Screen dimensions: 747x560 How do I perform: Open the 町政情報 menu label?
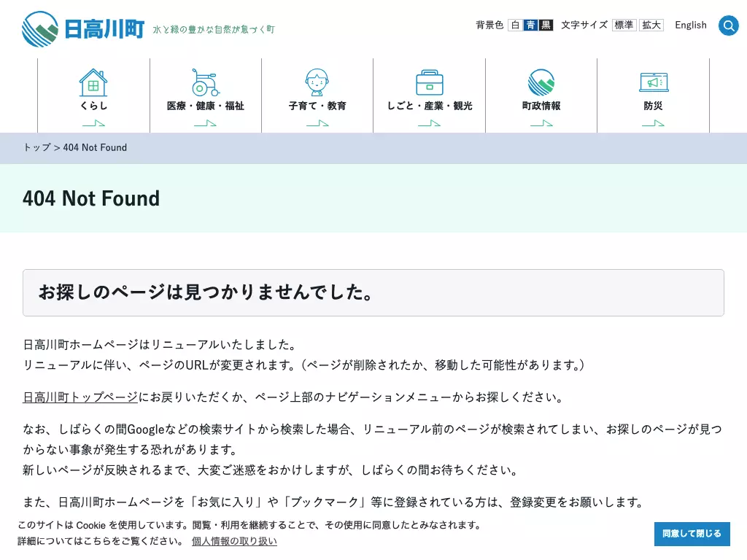pos(541,106)
